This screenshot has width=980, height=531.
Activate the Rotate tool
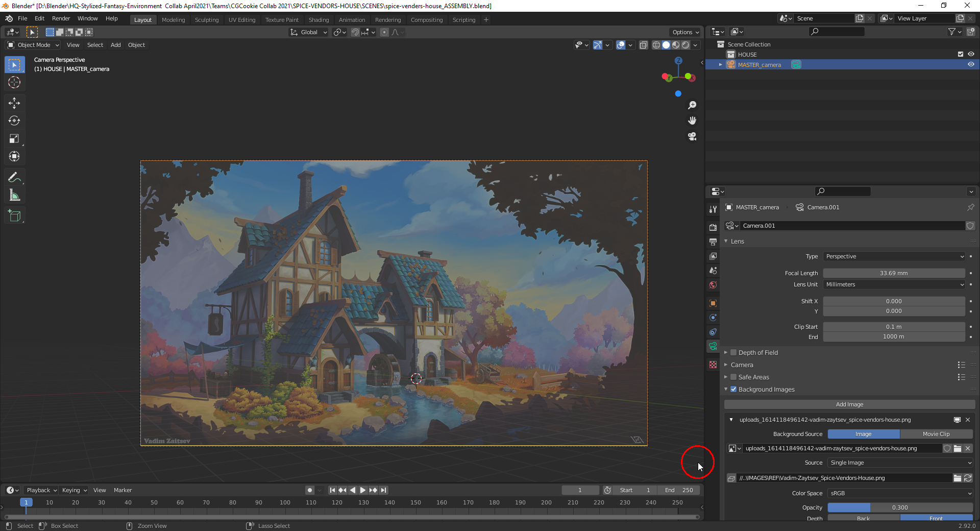(14, 121)
